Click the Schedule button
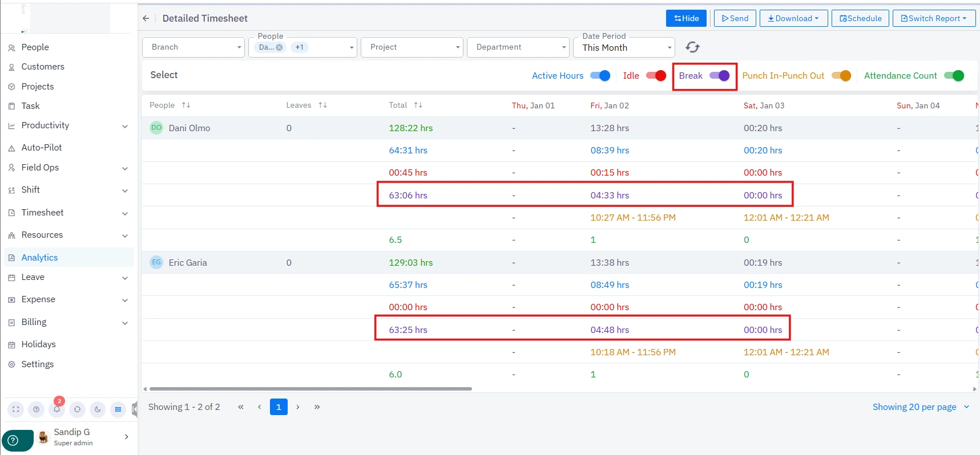The width and height of the screenshot is (980, 455). click(860, 18)
